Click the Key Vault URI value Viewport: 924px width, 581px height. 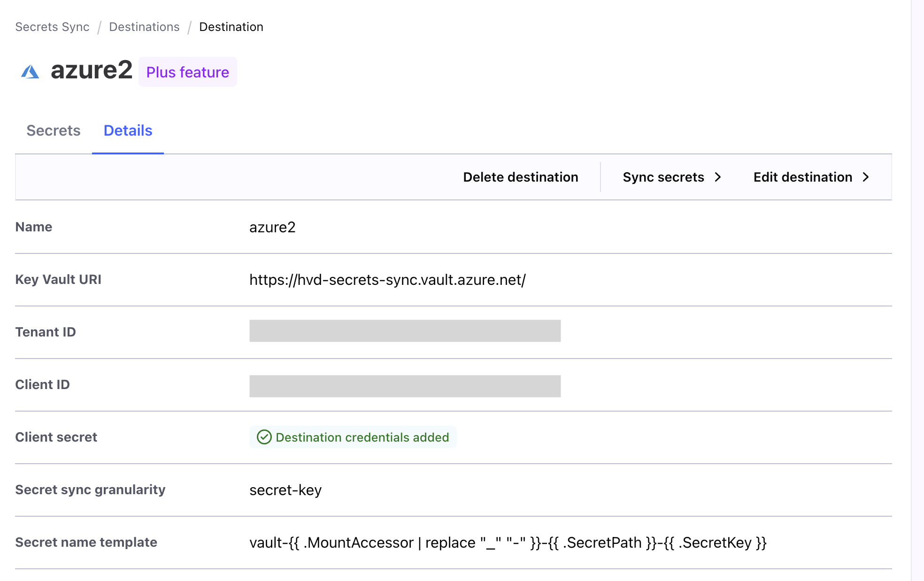click(x=387, y=280)
